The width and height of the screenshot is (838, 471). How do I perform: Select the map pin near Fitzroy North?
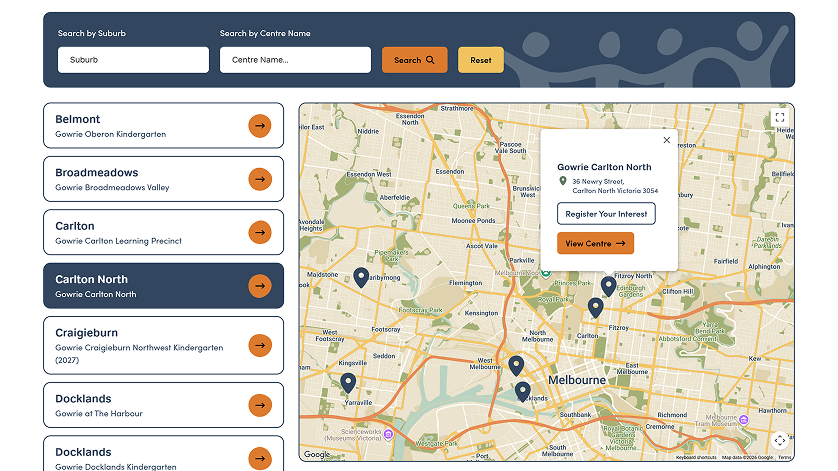click(608, 287)
